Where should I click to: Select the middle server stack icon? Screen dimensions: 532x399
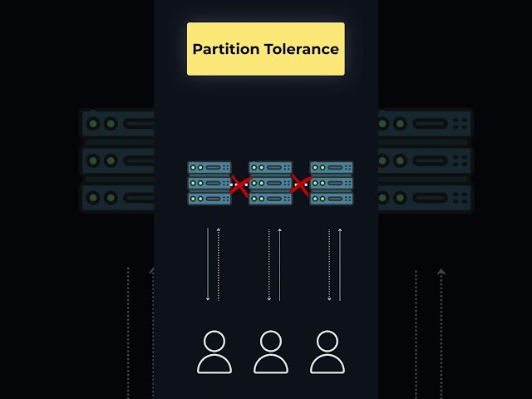tap(270, 183)
